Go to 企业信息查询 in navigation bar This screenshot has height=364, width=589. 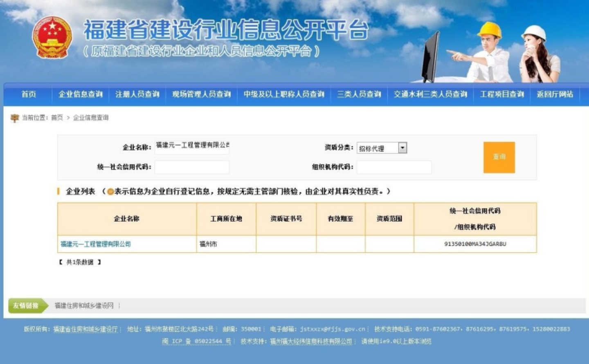81,94
